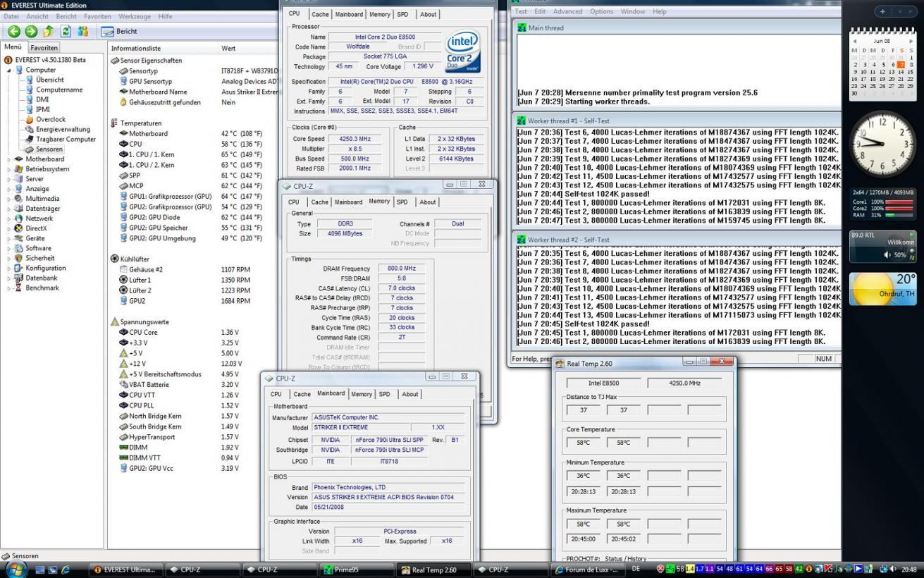The image size is (924, 578).
Task: Click the green Forward arrow in EVEREST toolbar
Action: (31, 31)
